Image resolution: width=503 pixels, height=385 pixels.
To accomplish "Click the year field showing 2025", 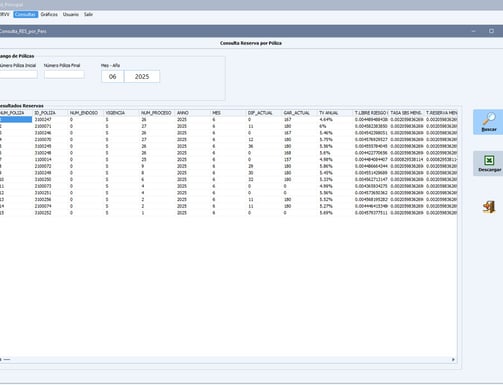I will [x=142, y=76].
